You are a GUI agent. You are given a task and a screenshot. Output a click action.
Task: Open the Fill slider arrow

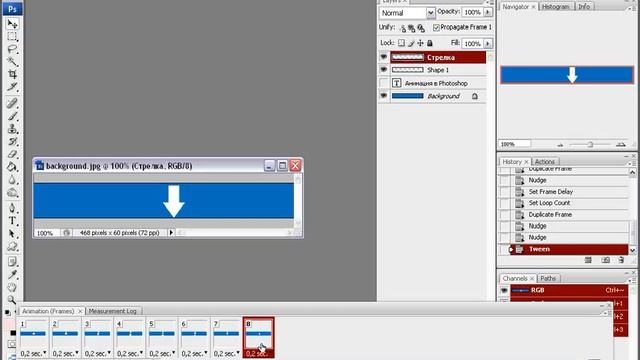[488, 43]
